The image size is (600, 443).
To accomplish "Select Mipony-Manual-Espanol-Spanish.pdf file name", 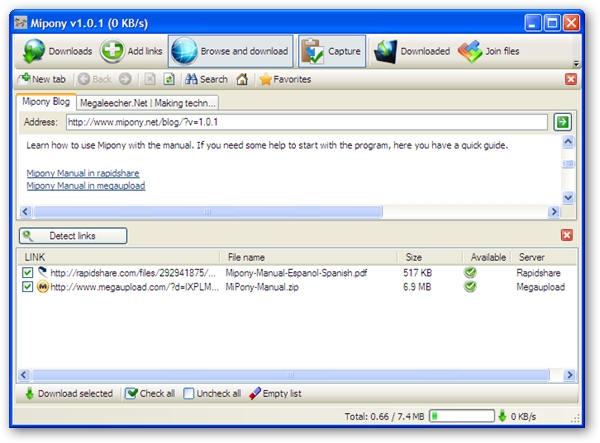I will (x=296, y=273).
